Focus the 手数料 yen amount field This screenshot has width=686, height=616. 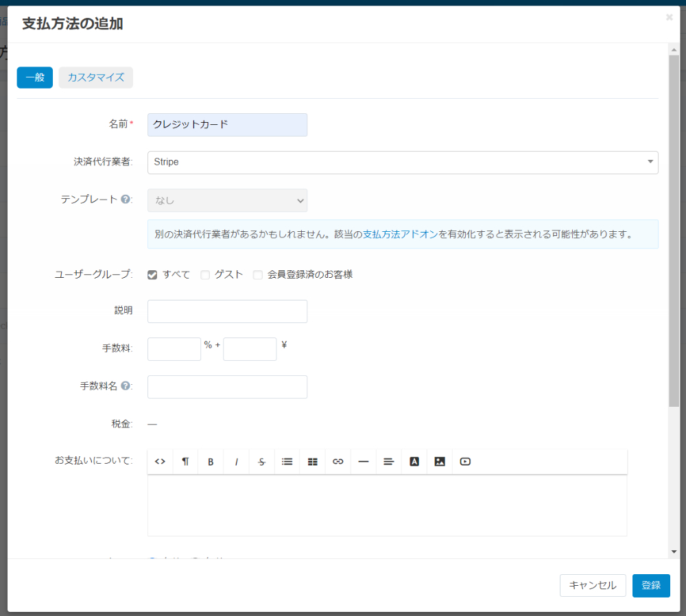coord(250,349)
